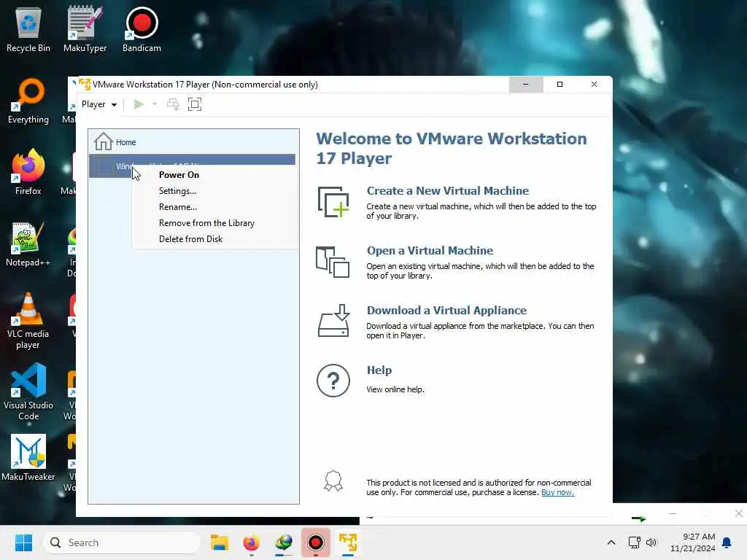Open the Help heading link

click(379, 370)
